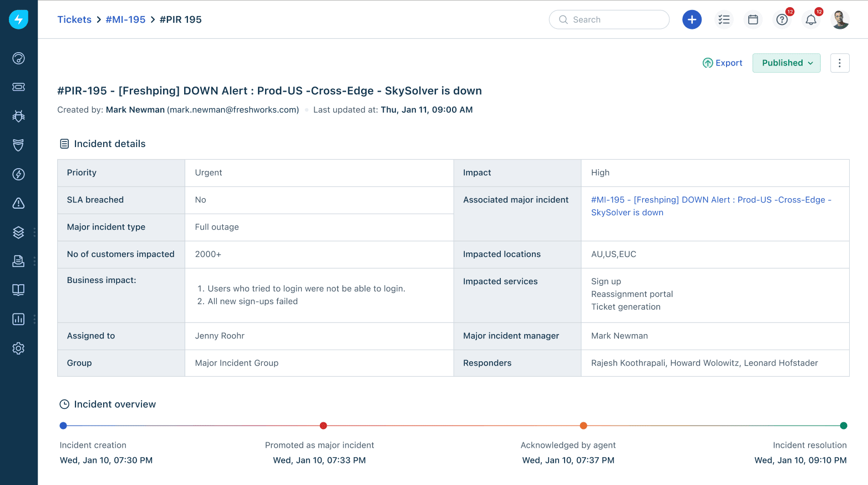Click the 2000+ customers impacted value
The height and width of the screenshot is (485, 868).
pos(208,254)
